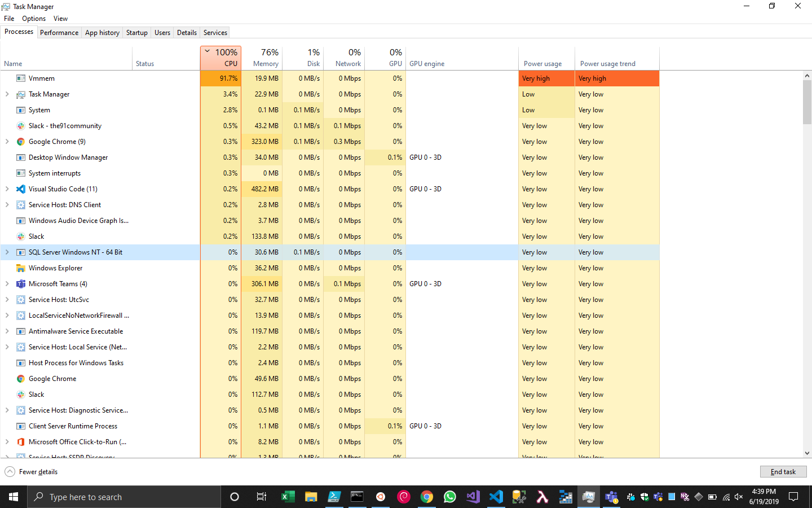Click the muted volume tray icon
Image resolution: width=812 pixels, height=508 pixels.
[x=739, y=497]
